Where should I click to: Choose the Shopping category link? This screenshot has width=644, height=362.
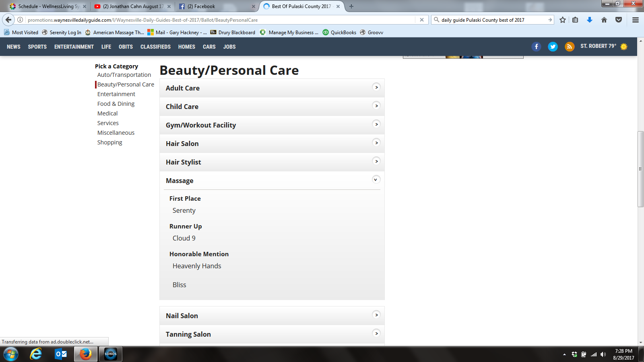point(109,142)
